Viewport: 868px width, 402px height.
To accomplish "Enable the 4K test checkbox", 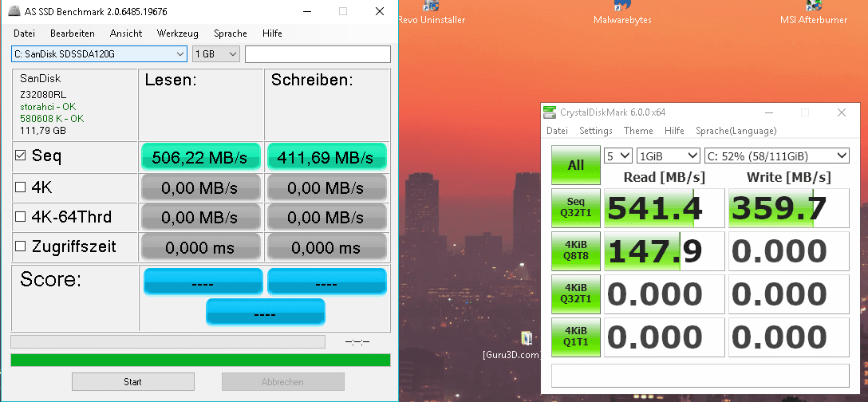I will pyautogui.click(x=21, y=187).
